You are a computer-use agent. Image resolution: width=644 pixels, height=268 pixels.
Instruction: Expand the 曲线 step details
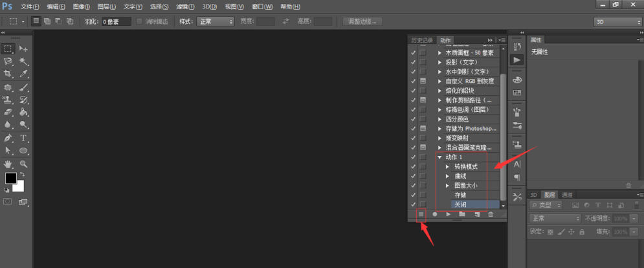tap(447, 176)
